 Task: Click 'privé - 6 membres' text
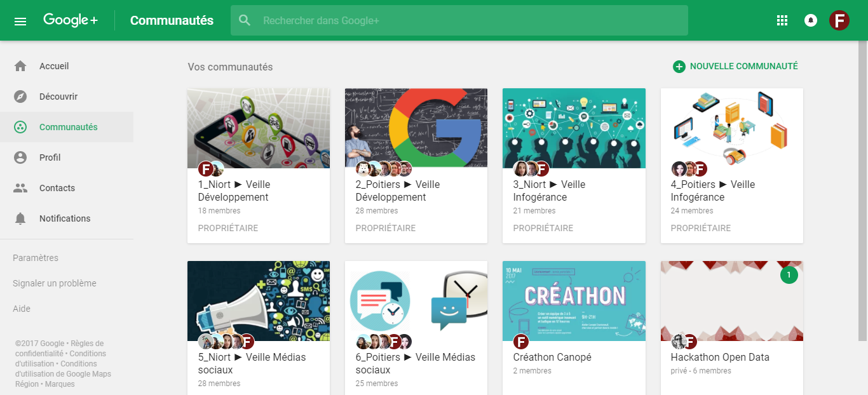(x=701, y=371)
